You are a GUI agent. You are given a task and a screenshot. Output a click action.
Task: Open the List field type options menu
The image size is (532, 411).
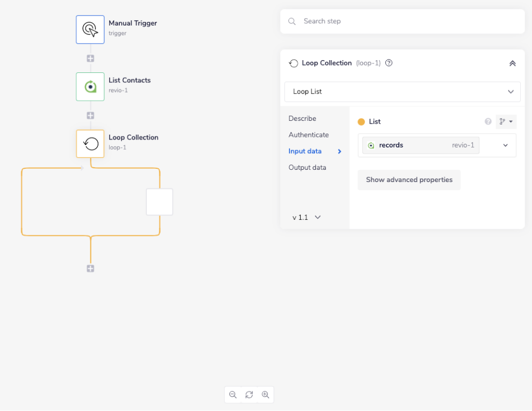[x=506, y=122]
